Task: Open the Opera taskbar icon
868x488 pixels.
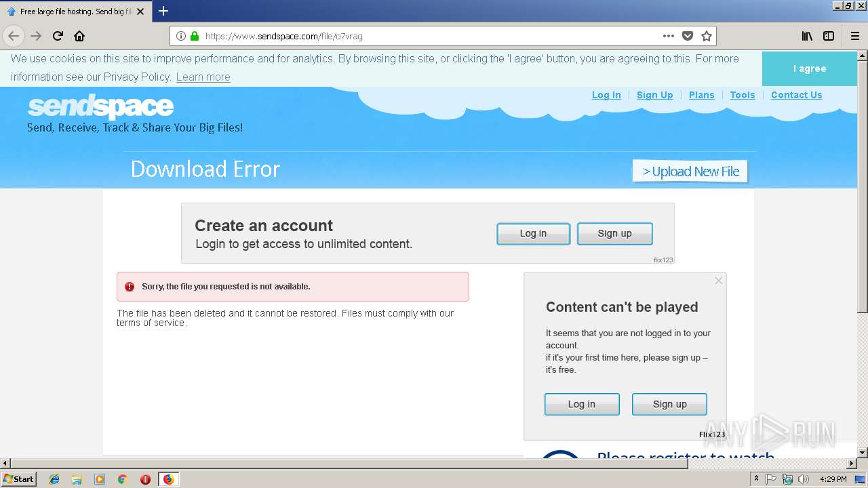Action: pyautogui.click(x=145, y=479)
